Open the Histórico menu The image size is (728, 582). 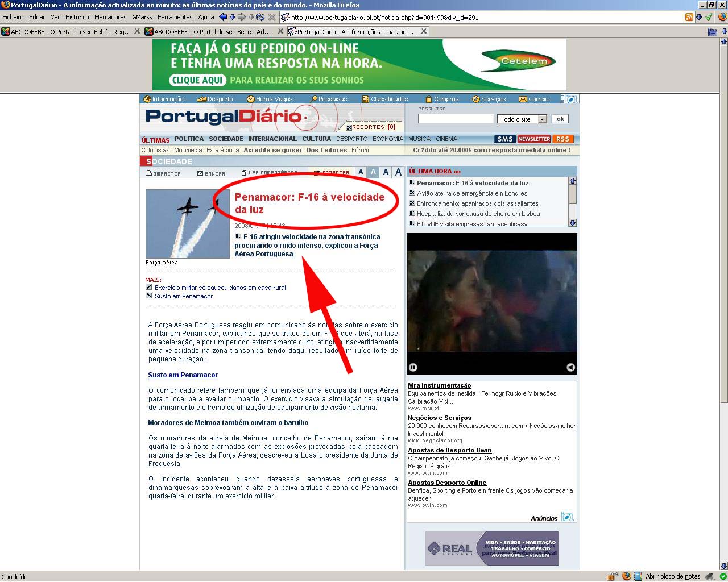[77, 17]
